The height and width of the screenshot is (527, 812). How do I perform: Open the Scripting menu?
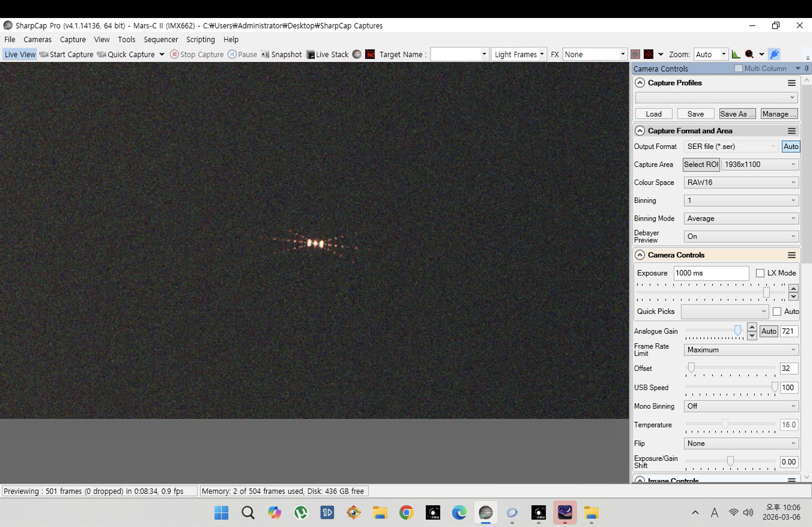pos(200,40)
